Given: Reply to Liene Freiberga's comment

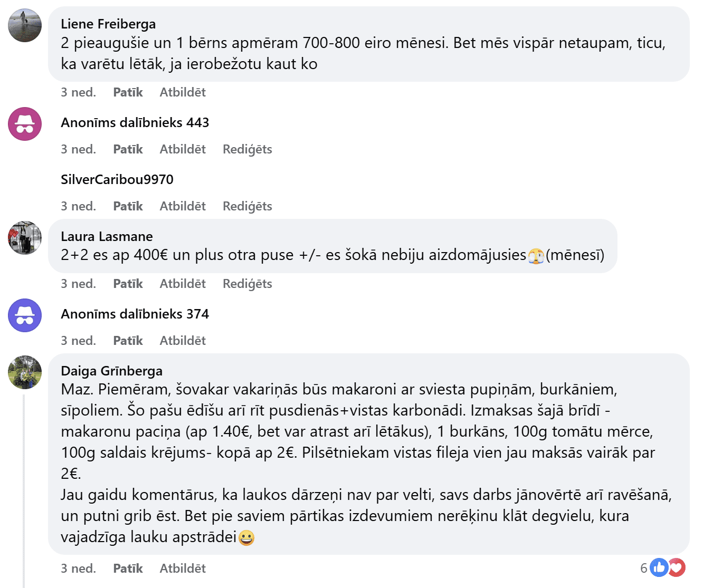Looking at the screenshot, I should pos(183,92).
